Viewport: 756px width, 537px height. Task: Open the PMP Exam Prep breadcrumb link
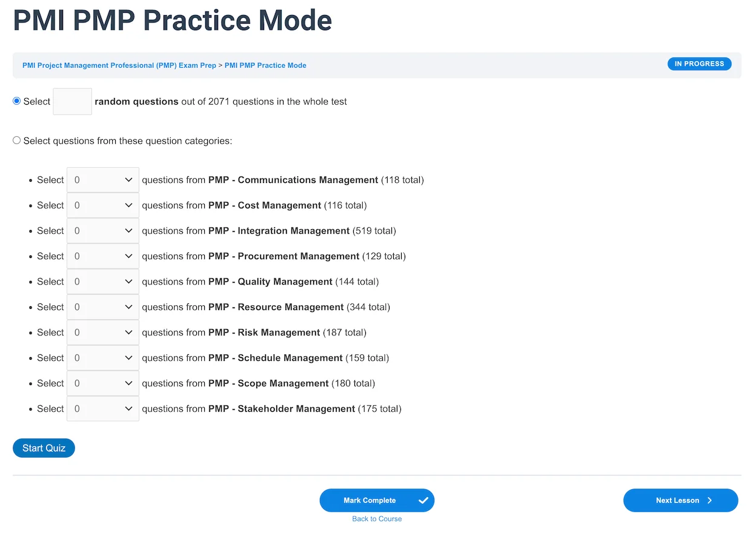(119, 65)
